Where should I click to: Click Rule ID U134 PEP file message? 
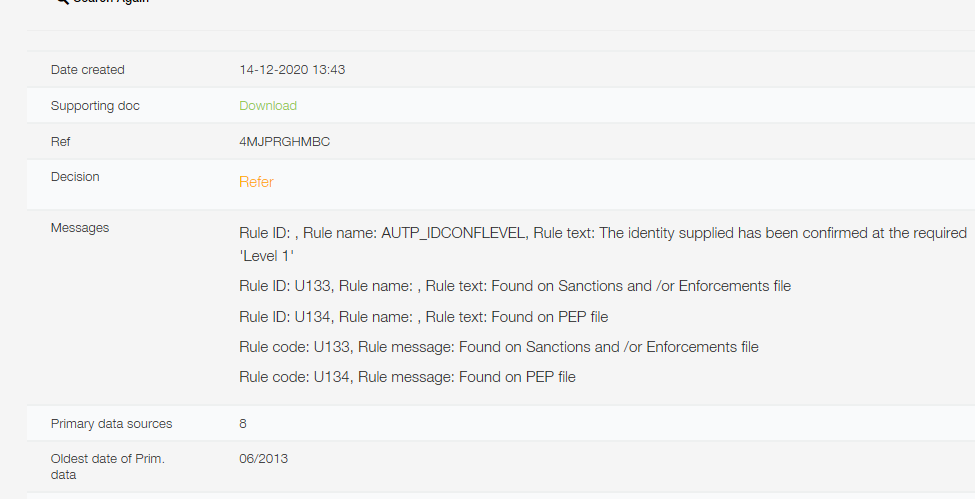tap(423, 317)
